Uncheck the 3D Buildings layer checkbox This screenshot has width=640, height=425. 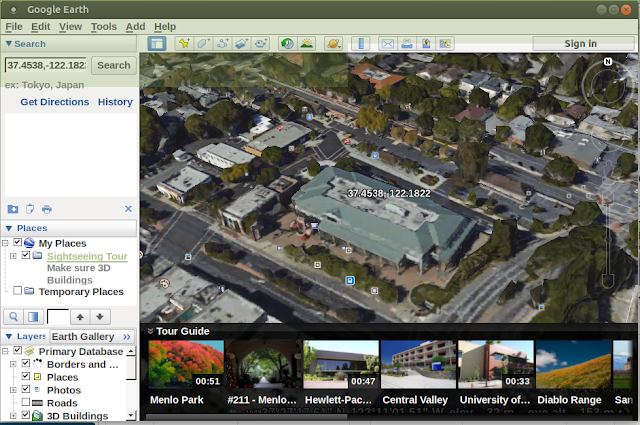[26, 415]
